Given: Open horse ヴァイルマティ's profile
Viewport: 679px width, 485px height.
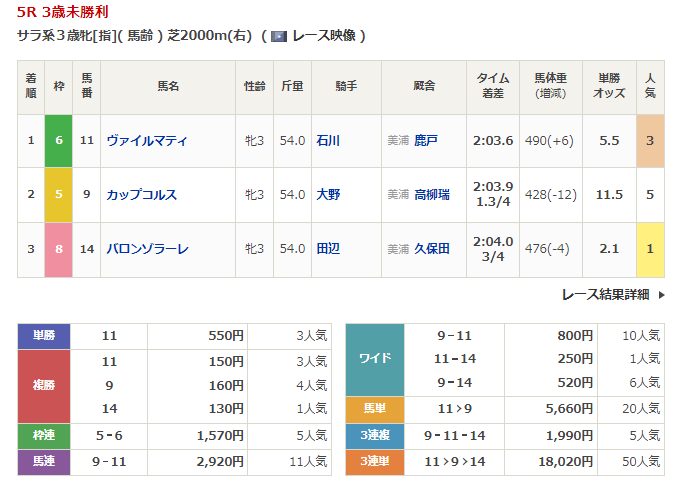Looking at the screenshot, I should [x=146, y=141].
